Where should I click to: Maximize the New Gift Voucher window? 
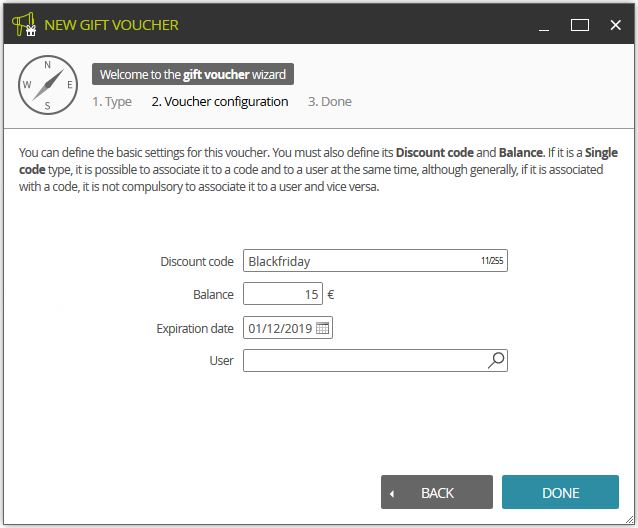[x=580, y=25]
